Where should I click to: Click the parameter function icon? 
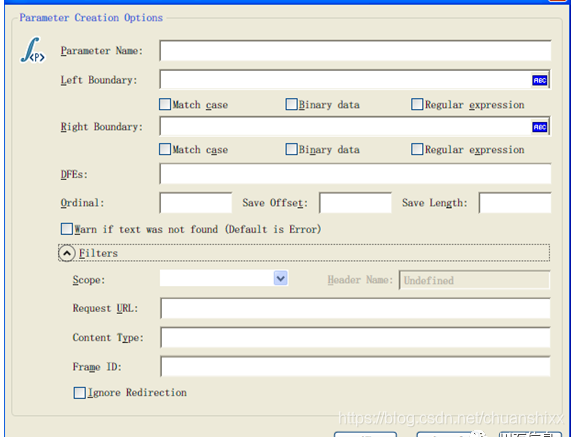pos(33,50)
